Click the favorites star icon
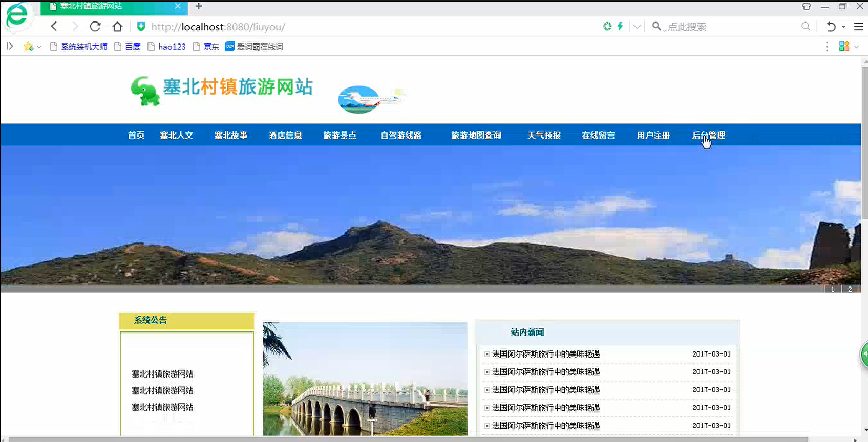The height and width of the screenshot is (442, 868). [x=29, y=47]
